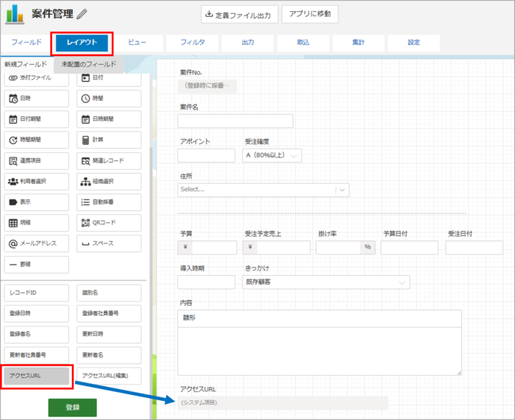
Task: Click the レコードID system field
Action: [37, 293]
